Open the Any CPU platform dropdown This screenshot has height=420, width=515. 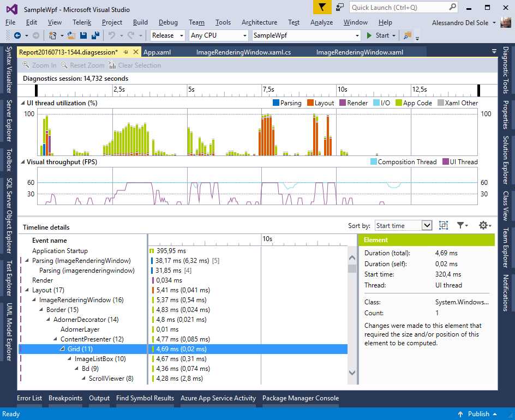[218, 35]
